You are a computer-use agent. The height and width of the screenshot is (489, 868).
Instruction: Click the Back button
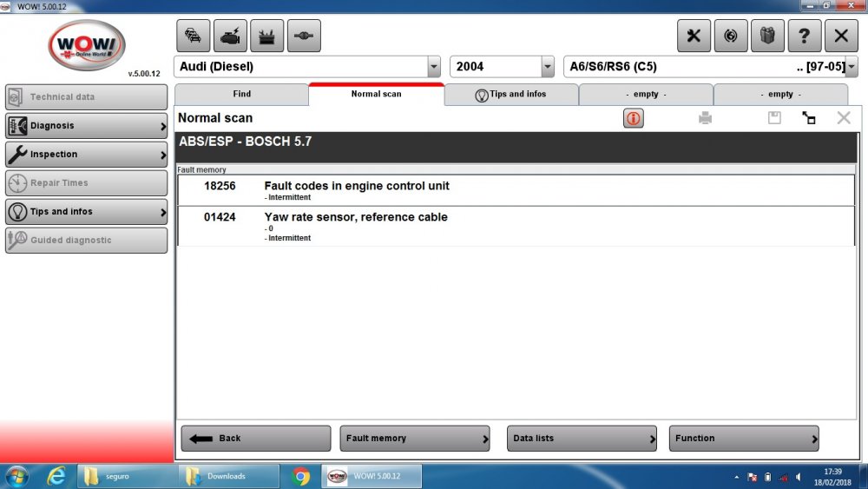click(x=256, y=438)
